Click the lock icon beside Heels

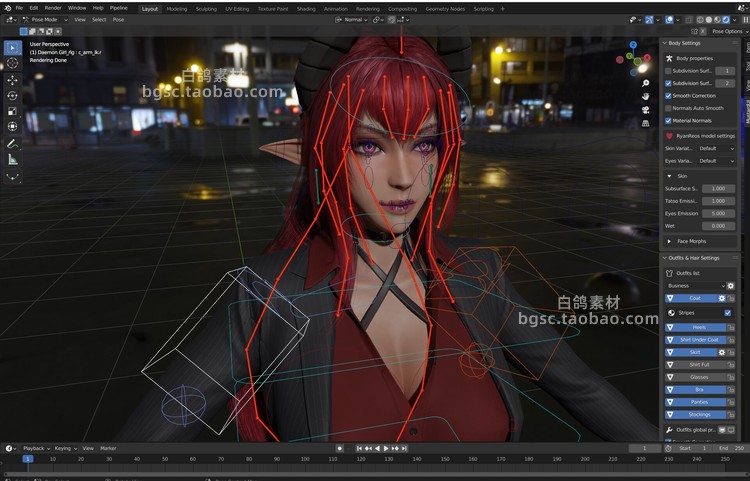[731, 328]
